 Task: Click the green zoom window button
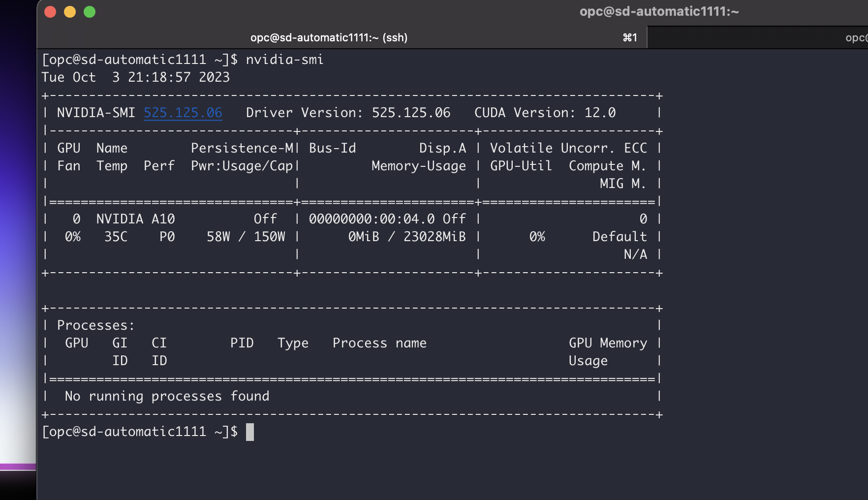90,12
